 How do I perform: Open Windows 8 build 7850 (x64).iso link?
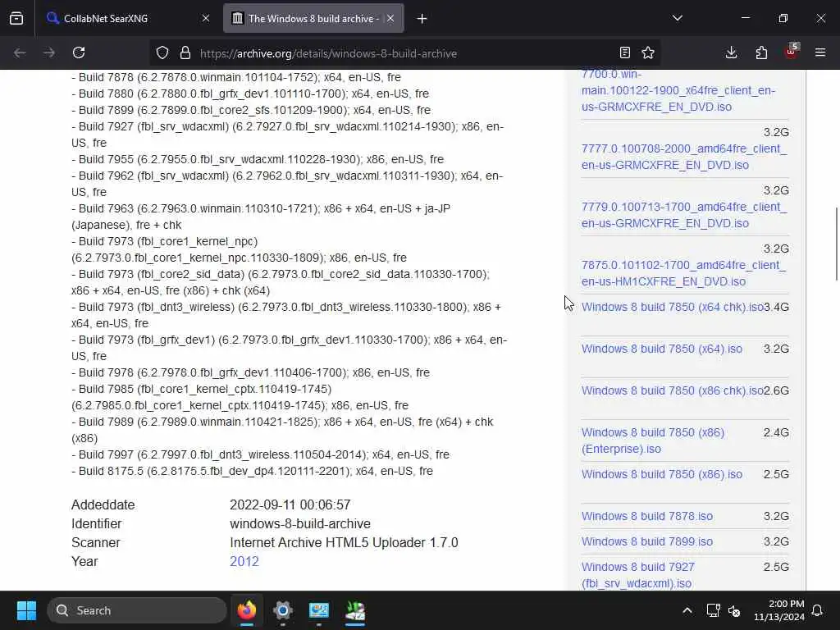(x=662, y=349)
